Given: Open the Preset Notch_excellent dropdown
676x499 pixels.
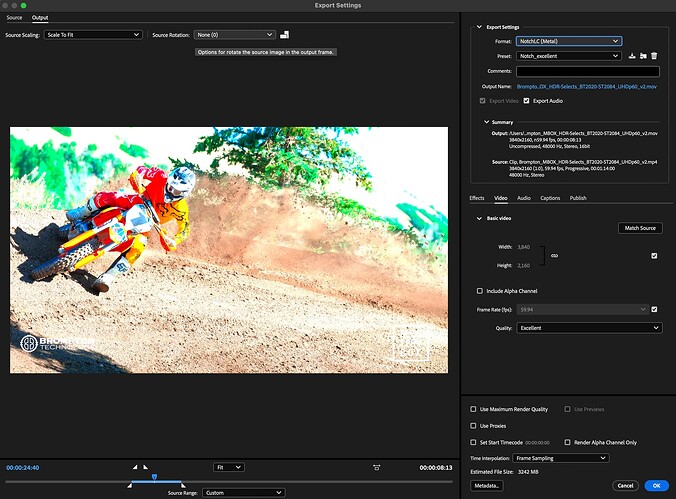Looking at the screenshot, I should pos(569,56).
